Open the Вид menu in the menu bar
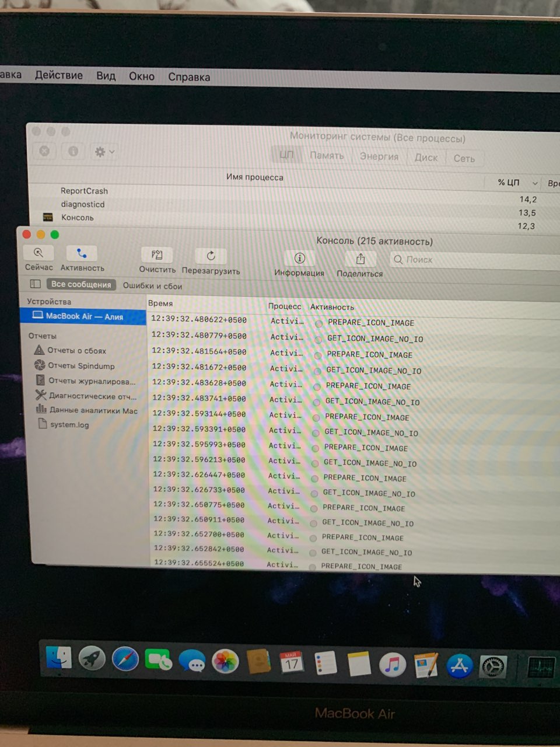Viewport: 560px width, 747px height. [106, 76]
